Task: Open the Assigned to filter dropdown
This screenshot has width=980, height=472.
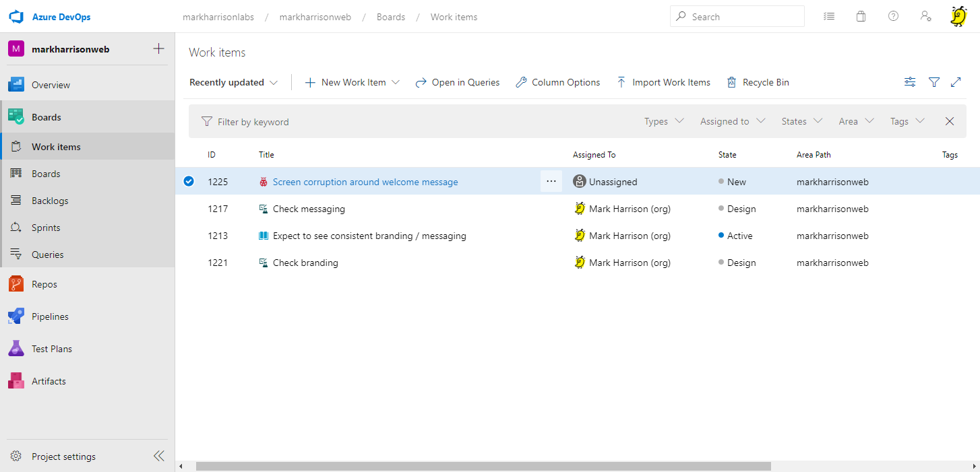Action: [733, 121]
